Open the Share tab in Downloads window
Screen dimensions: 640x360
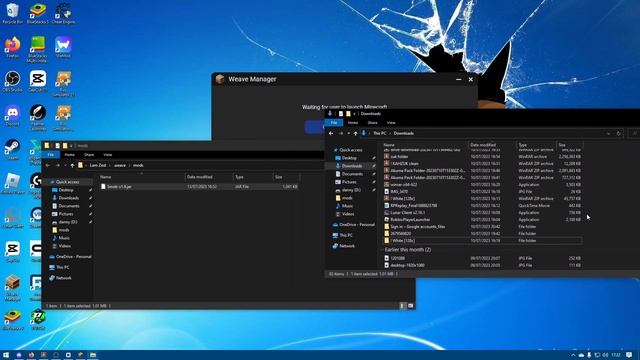(372, 122)
